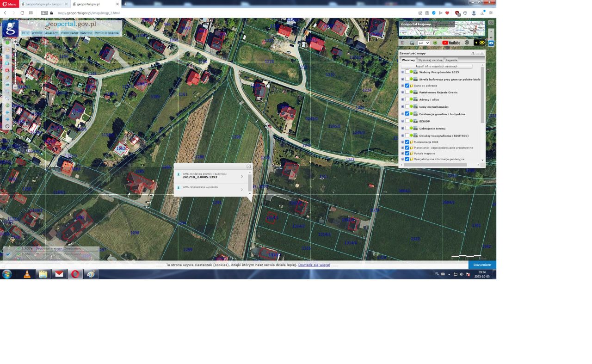The image size is (592, 364).
Task: Click the green info identify tool
Action: point(7,42)
